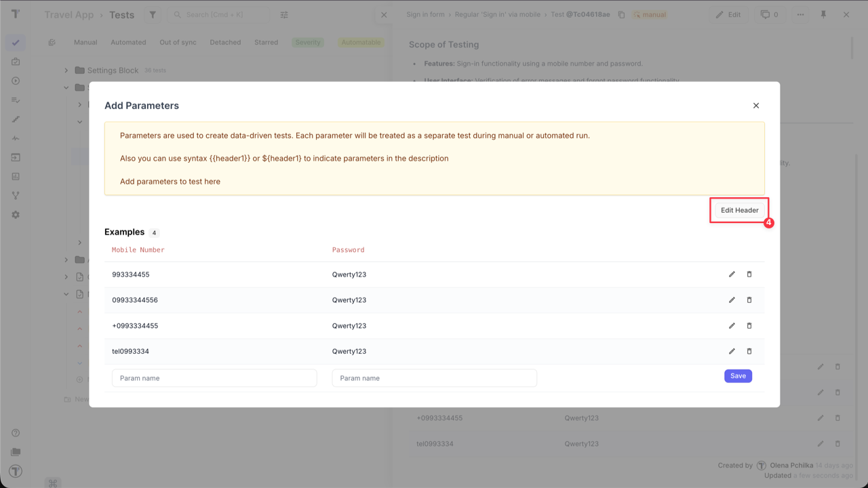Switch to the Automated tab

[128, 42]
